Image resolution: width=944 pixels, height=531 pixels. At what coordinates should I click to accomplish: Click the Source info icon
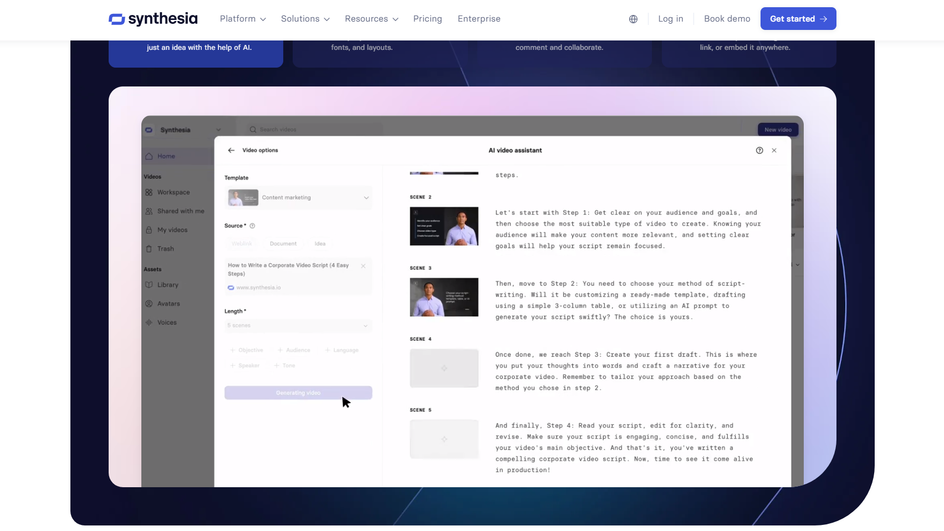point(252,226)
